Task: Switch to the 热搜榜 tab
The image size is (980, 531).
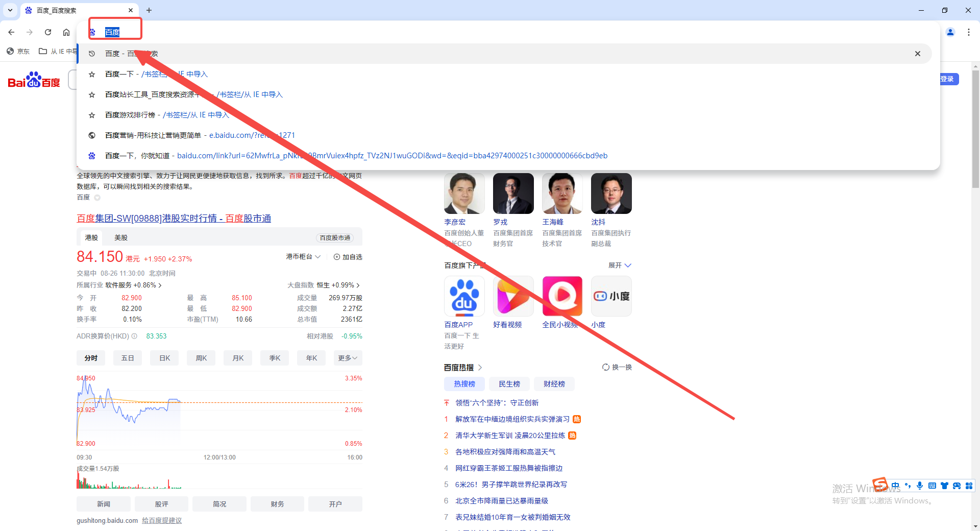Action: 464,384
